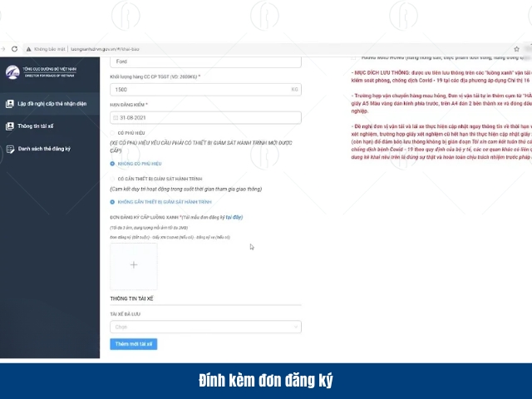Select CÓ GẮN THIẾT BỊ GIÁM SÁT option
The image size is (532, 399).
(112, 179)
